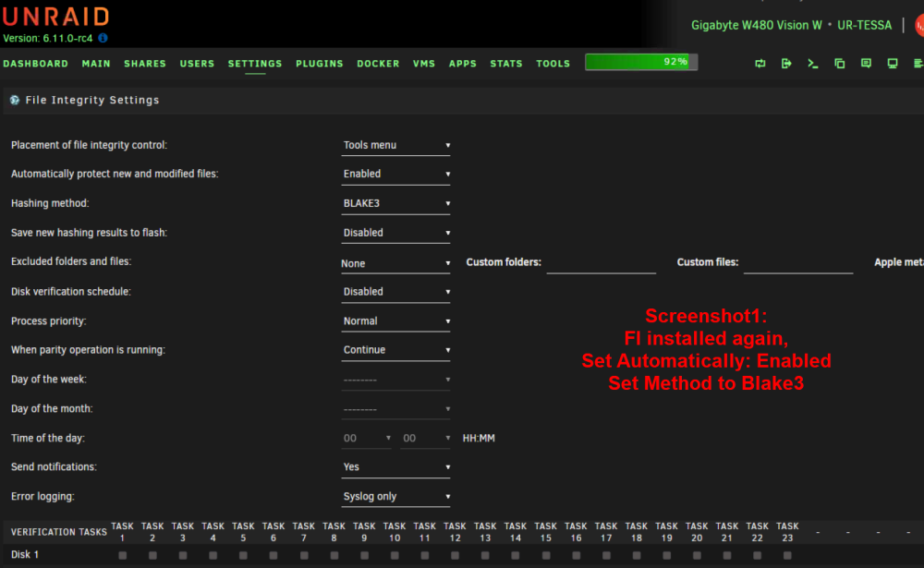Viewport: 924px width, 568px height.
Task: Open the When parity operation is running dropdown
Action: tap(395, 350)
